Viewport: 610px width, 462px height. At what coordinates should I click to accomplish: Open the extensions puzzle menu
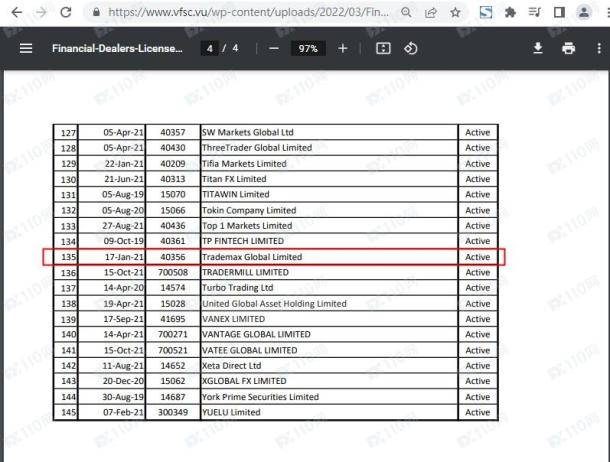pyautogui.click(x=510, y=12)
